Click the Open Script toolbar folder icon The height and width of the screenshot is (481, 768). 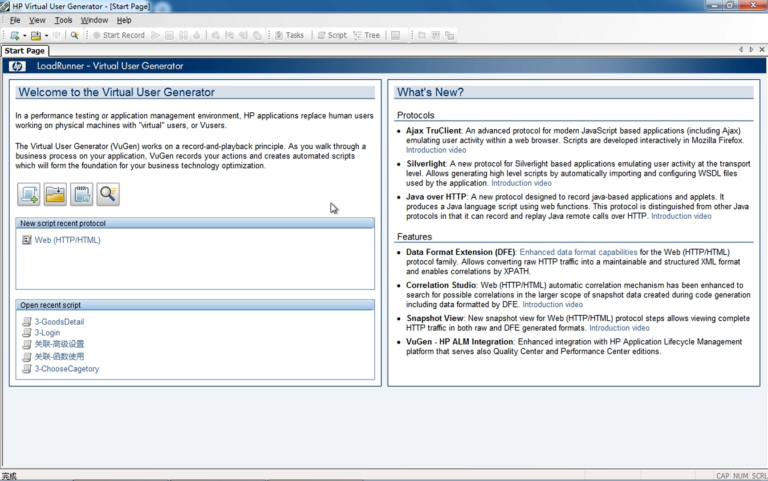pos(36,35)
